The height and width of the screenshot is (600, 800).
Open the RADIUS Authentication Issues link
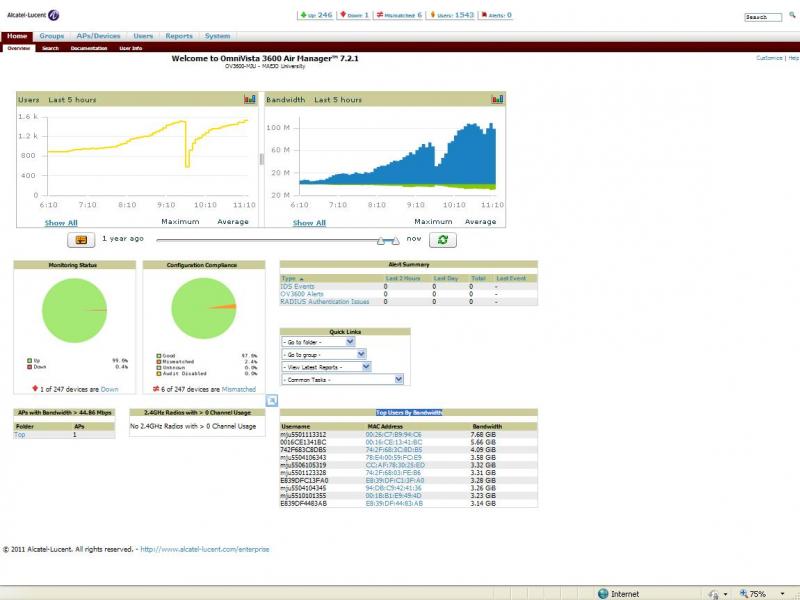pyautogui.click(x=325, y=301)
